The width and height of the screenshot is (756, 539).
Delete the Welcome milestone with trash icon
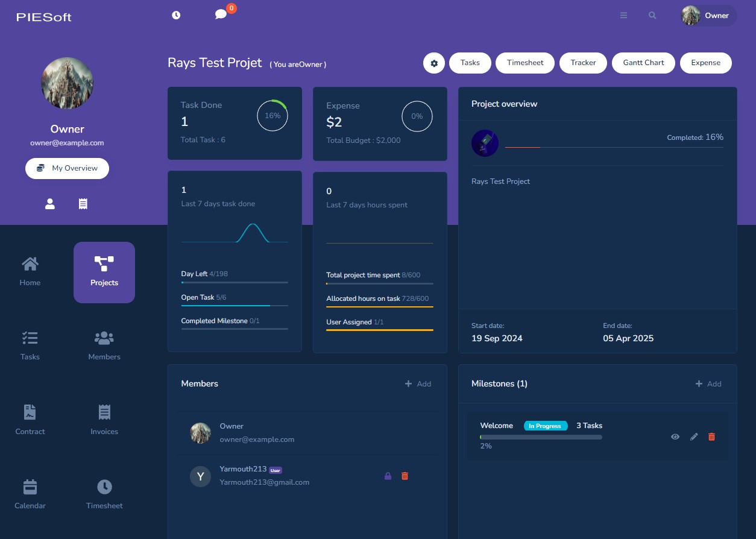[x=711, y=437]
